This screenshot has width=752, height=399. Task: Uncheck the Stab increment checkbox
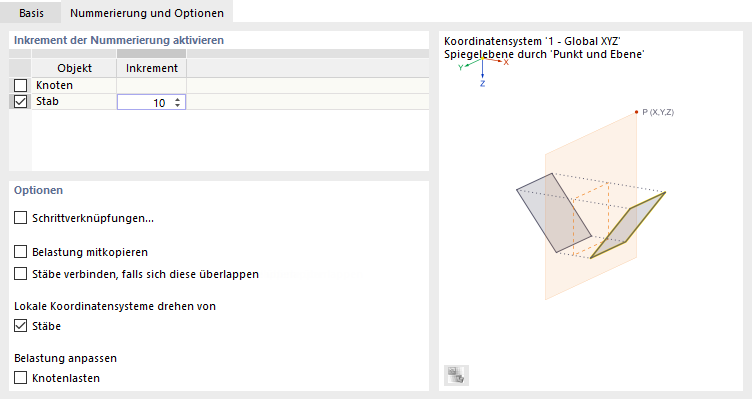point(20,102)
